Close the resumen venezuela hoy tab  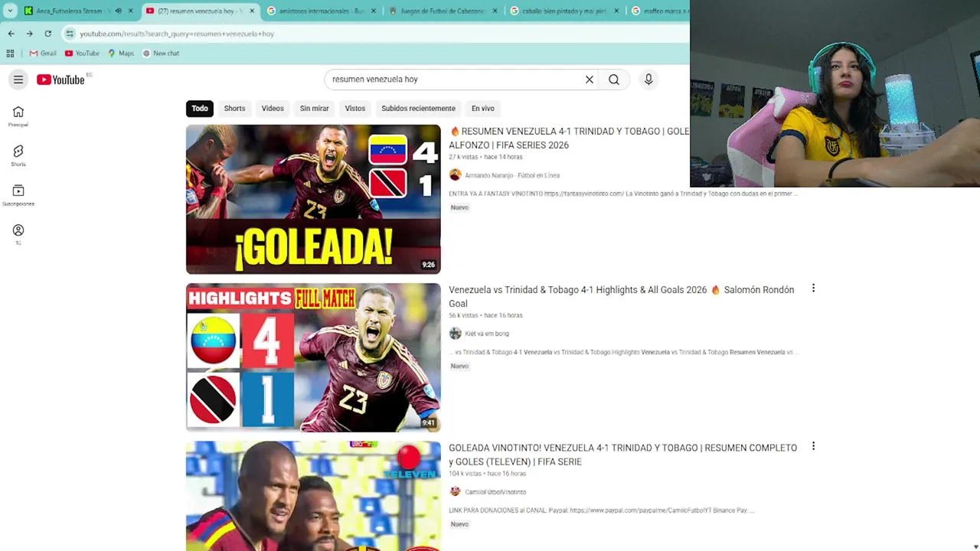(252, 11)
